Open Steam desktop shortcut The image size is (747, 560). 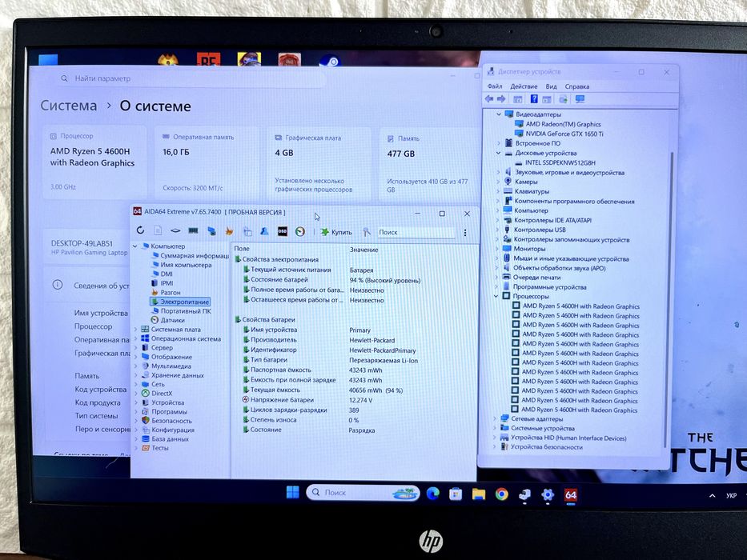pyautogui.click(x=330, y=61)
